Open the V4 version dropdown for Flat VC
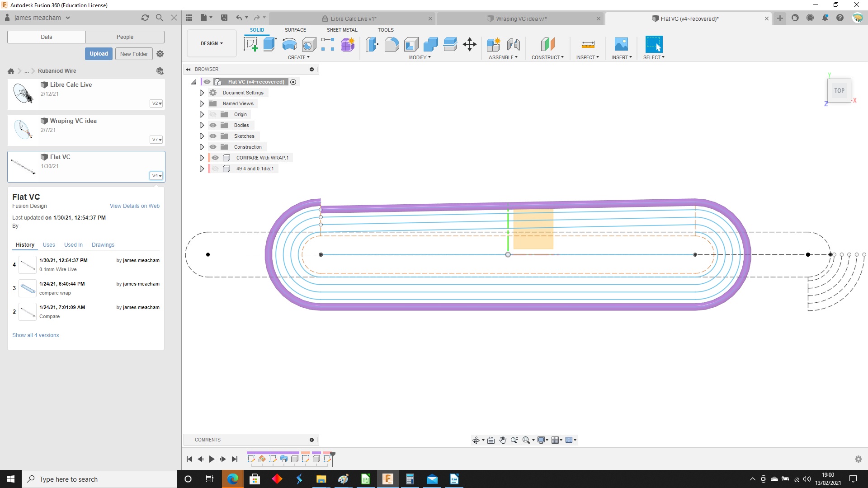Screen dimensions: 868x488 (156, 176)
